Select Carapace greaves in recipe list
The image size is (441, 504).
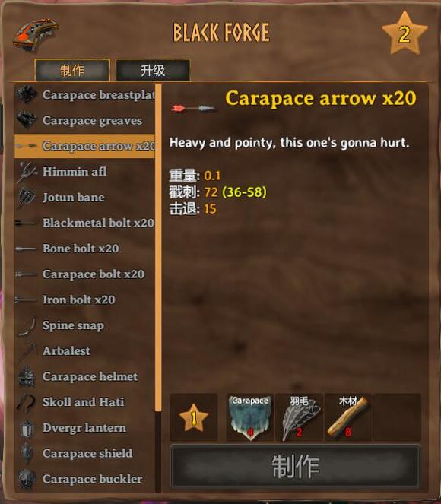(85, 121)
